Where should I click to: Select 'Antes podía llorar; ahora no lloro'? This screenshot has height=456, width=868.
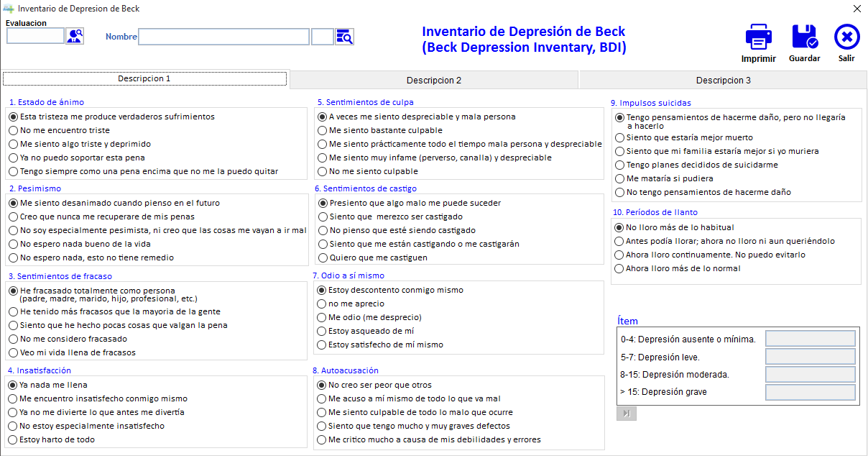pyautogui.click(x=724, y=241)
